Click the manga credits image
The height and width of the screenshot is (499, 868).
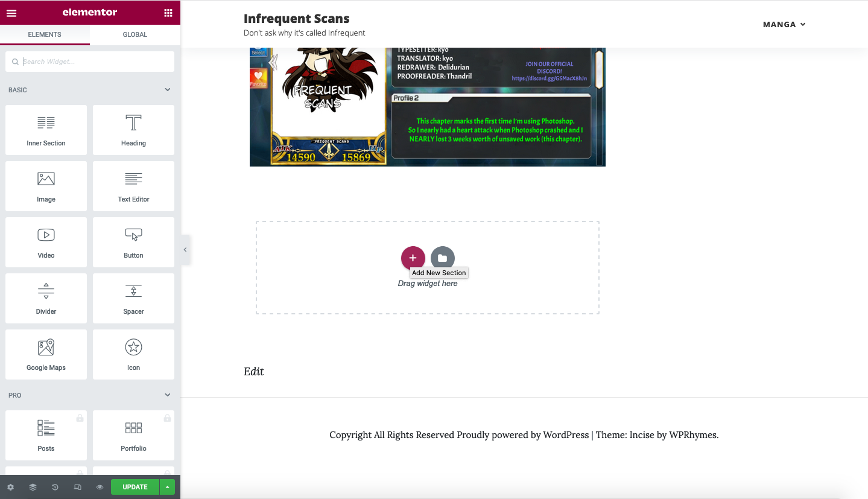[428, 107]
